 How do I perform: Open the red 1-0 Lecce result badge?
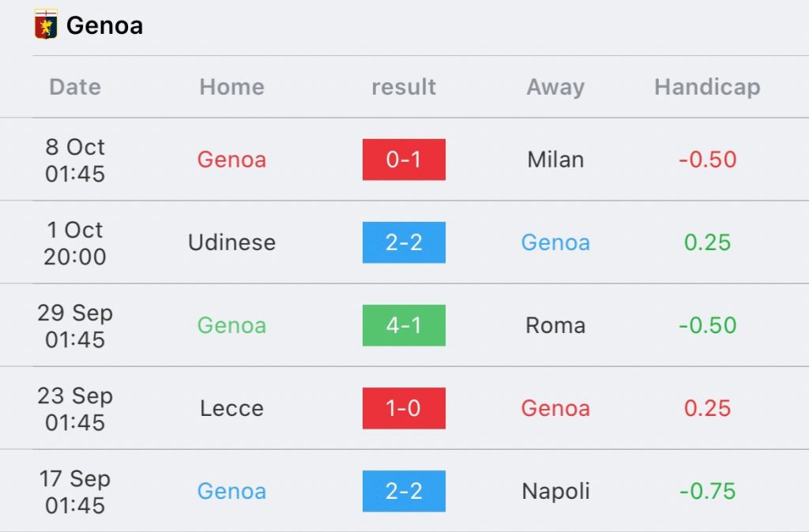click(x=404, y=408)
